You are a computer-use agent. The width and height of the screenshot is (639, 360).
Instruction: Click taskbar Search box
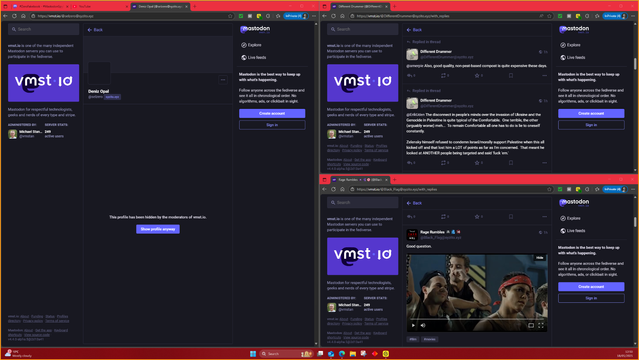286,353
